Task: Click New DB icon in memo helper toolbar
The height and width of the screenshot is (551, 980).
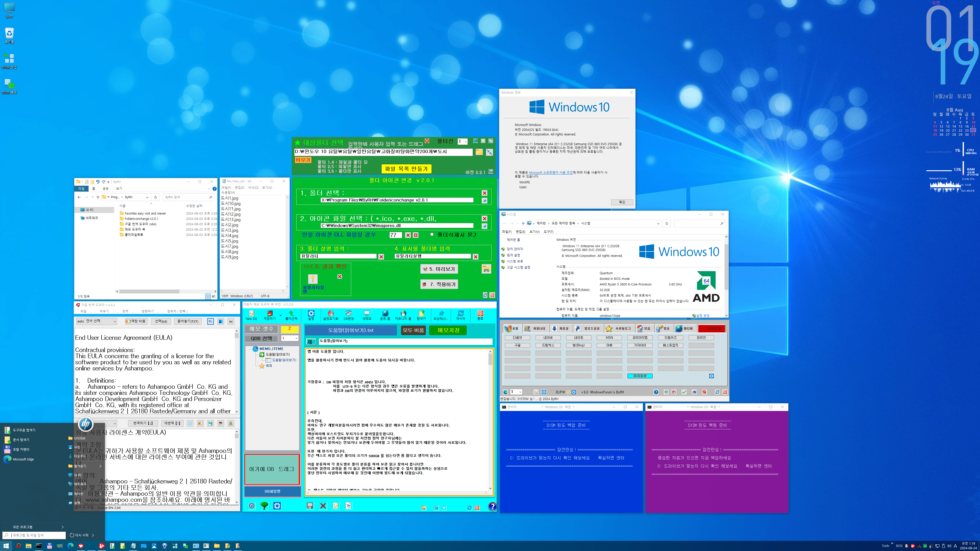Action: [x=251, y=315]
